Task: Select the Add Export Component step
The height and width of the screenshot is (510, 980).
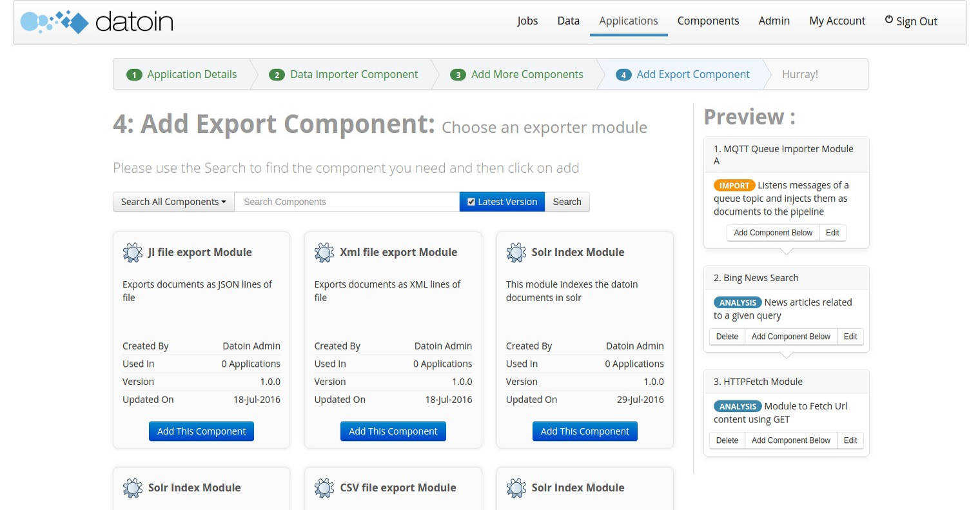Action: (x=693, y=74)
